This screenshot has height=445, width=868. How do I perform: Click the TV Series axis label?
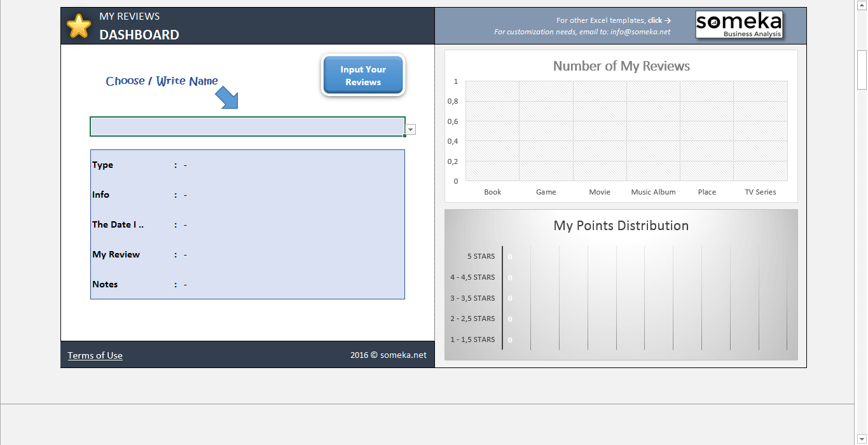(x=761, y=192)
